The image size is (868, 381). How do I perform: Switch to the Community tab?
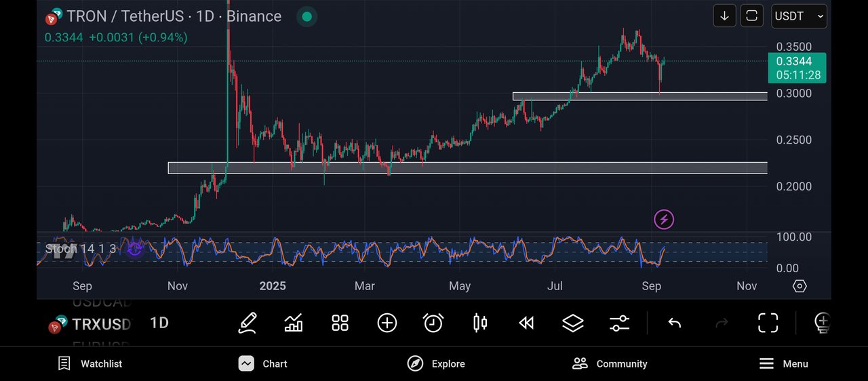coord(610,364)
